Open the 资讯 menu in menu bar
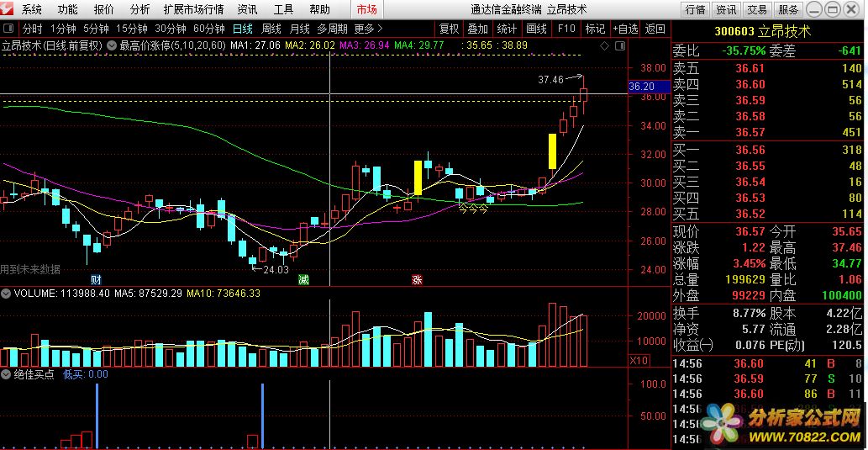The width and height of the screenshot is (868, 450). [x=247, y=9]
